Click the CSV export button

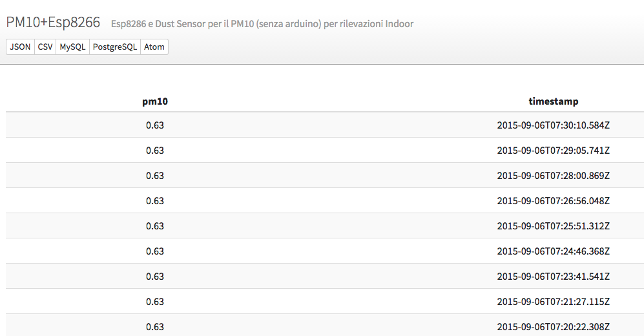45,47
